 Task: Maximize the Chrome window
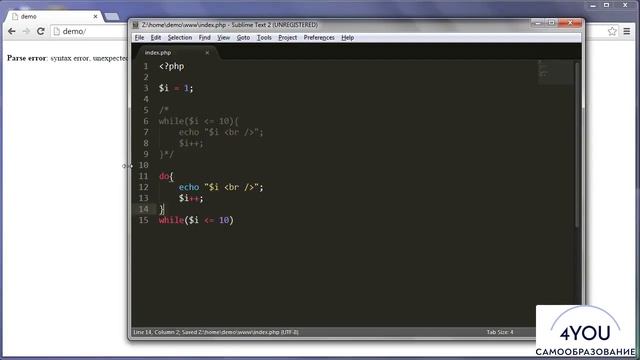coord(607,5)
